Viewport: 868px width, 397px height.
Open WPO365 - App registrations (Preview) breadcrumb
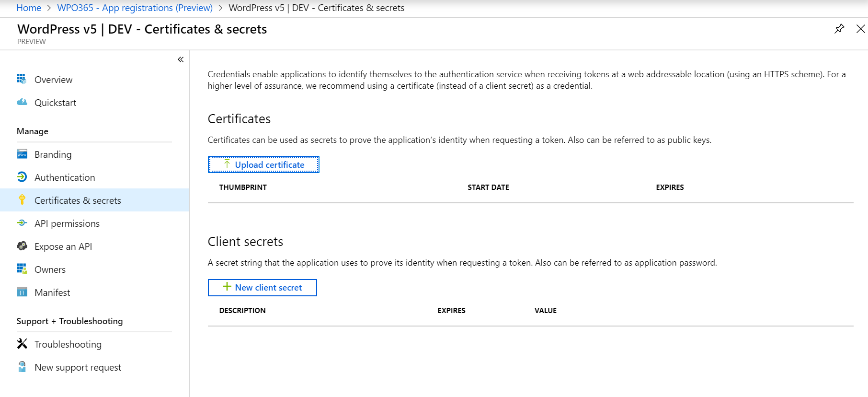(135, 8)
